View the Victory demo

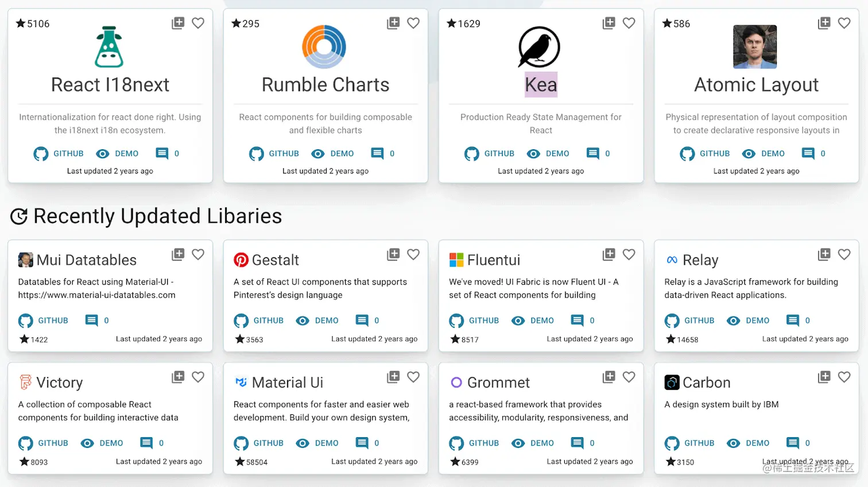tap(102, 443)
